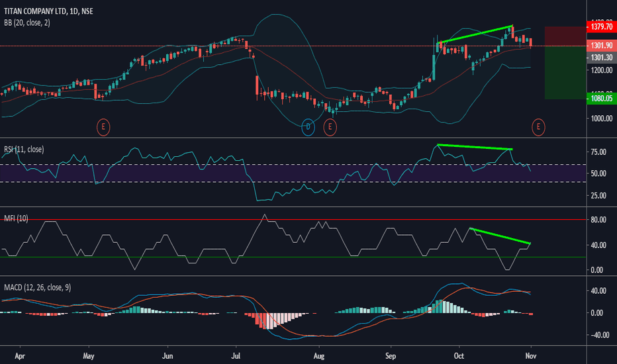
Task: Click the gray 1301.30 price label
Action: 601,58
